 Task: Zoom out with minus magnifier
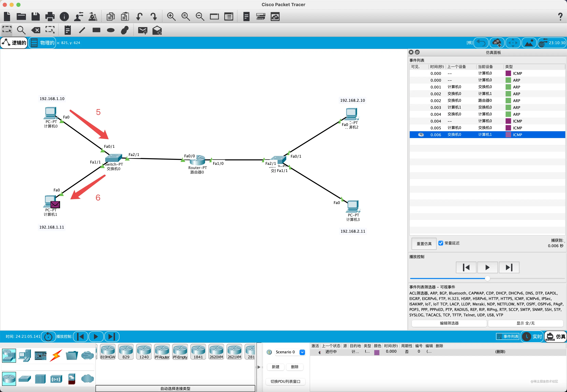point(200,17)
